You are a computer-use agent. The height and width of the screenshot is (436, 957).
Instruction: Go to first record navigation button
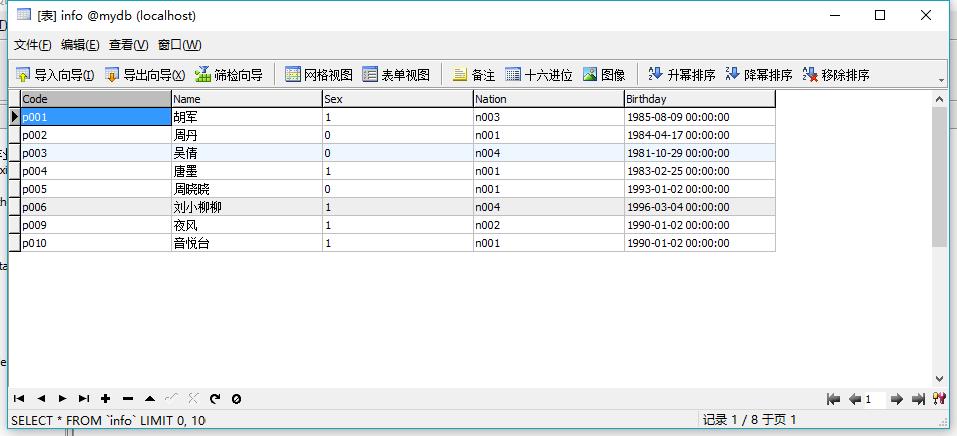tap(19, 399)
